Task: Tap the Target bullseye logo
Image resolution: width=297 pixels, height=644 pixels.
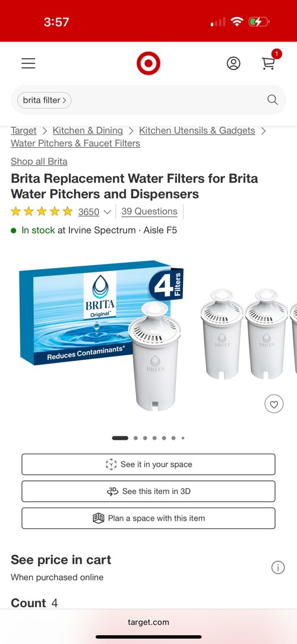Action: pos(148,63)
